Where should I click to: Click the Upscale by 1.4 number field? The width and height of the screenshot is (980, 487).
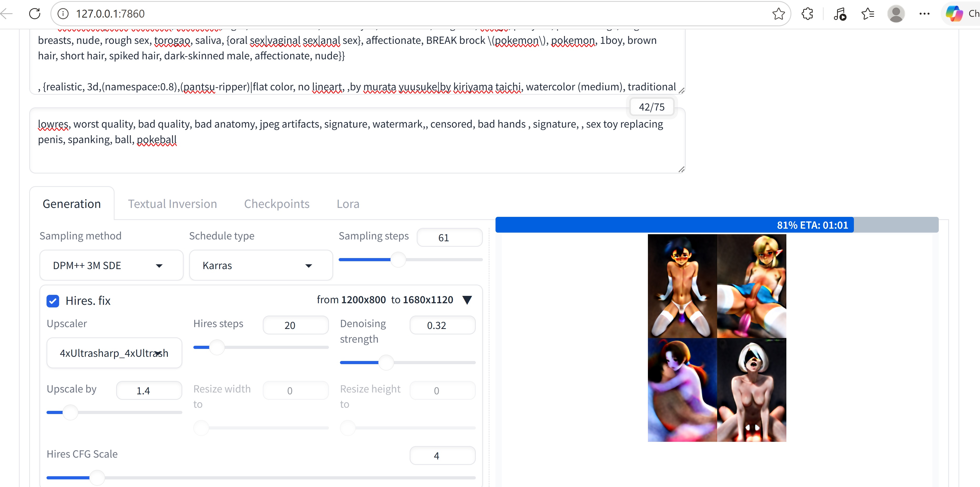(149, 390)
